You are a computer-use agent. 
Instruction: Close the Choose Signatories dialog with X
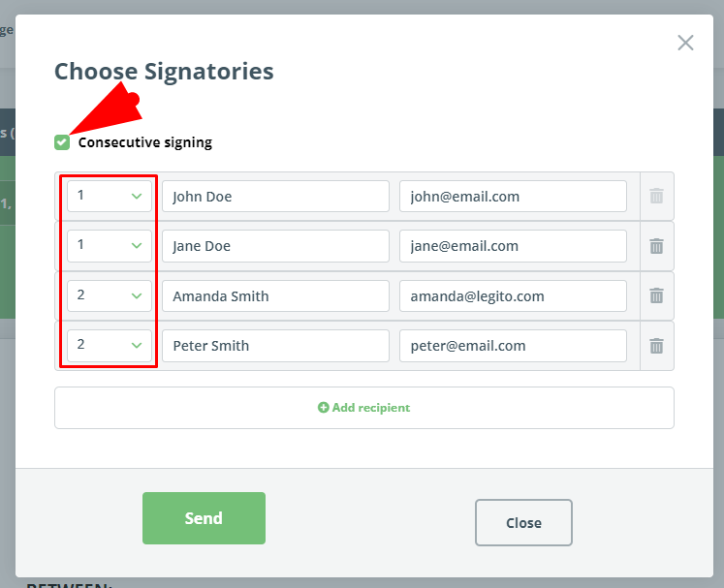point(685,43)
